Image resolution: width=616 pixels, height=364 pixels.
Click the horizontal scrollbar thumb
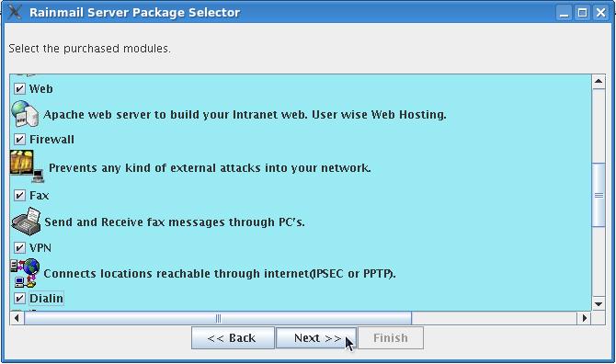[218, 318]
